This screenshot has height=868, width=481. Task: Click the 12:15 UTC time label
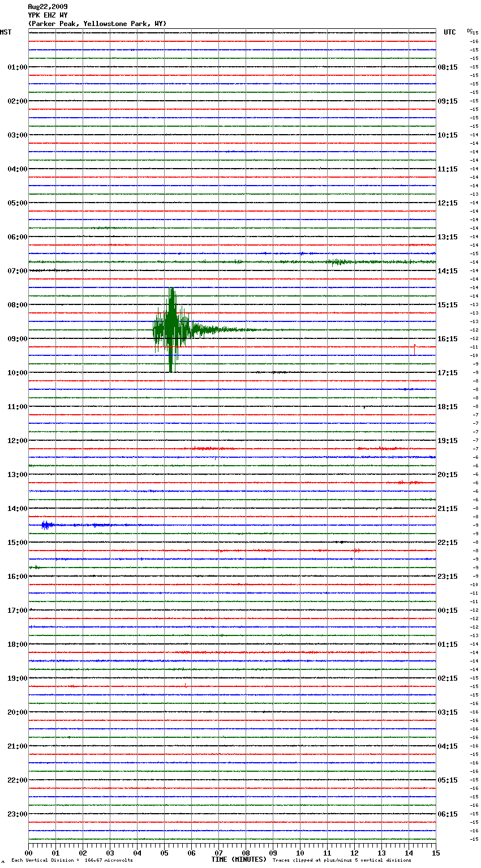448,203
